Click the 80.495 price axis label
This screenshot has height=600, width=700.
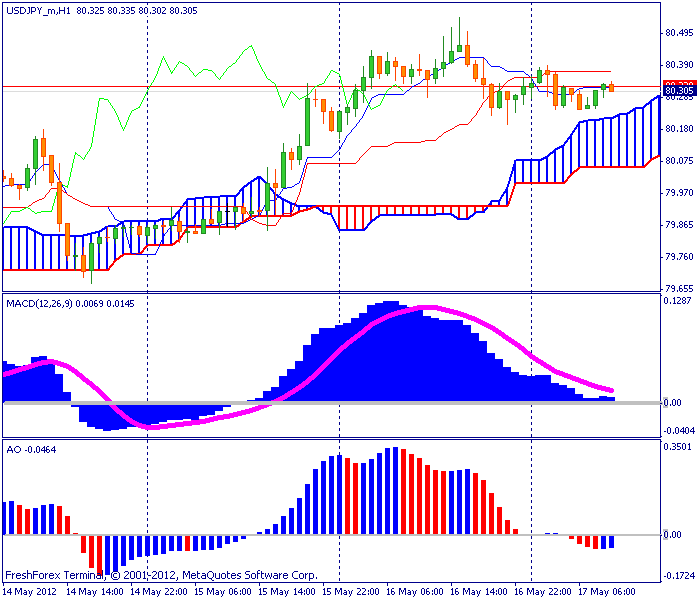[x=679, y=33]
